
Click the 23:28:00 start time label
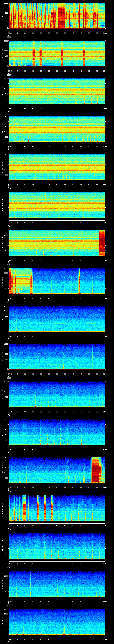9,33
